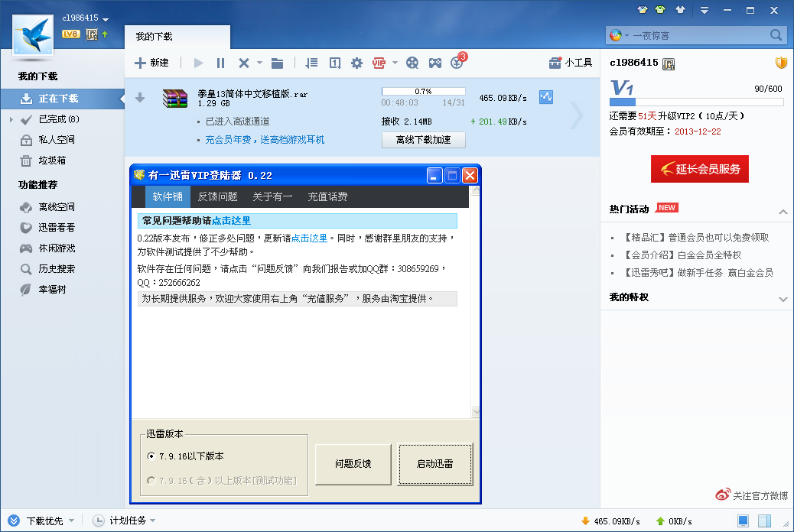
Task: Click the 问题反馈 button in VIP登陆器
Action: click(x=353, y=464)
